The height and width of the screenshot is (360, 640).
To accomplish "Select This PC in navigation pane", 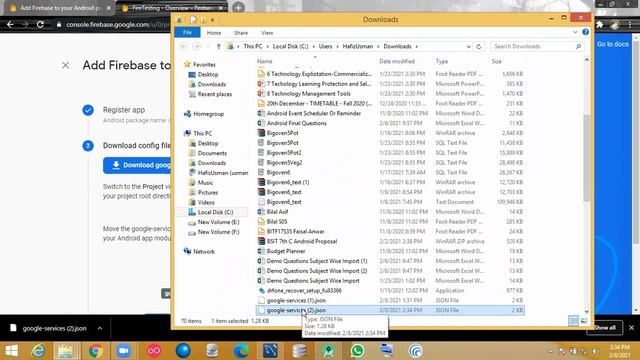I will (198, 133).
